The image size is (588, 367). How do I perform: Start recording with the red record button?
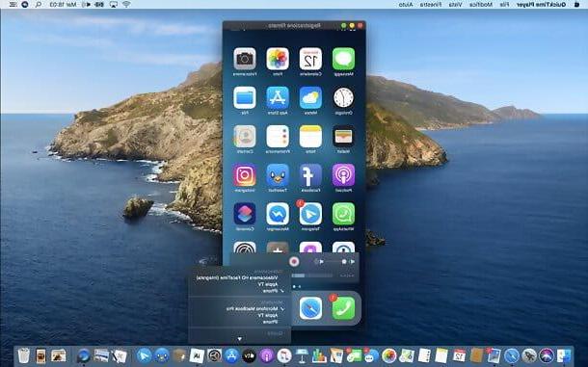[x=294, y=261]
